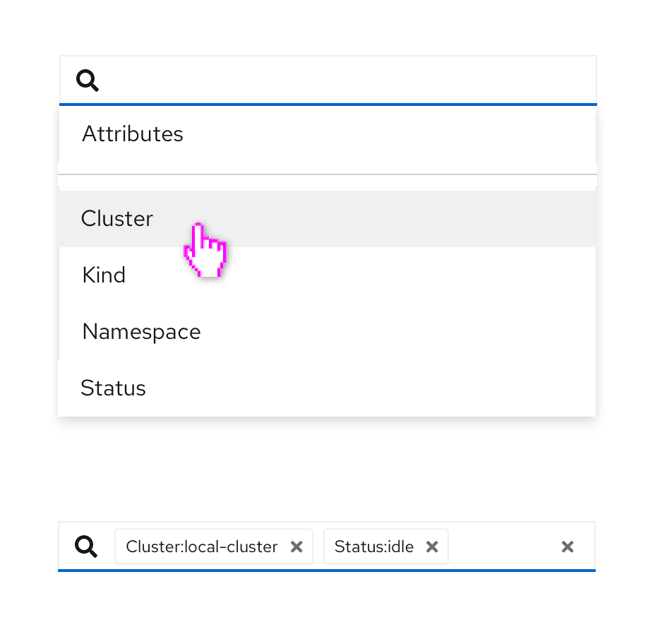
Task: Click the dropdown panel's blank right margin near Kind
Action: (x=551, y=275)
